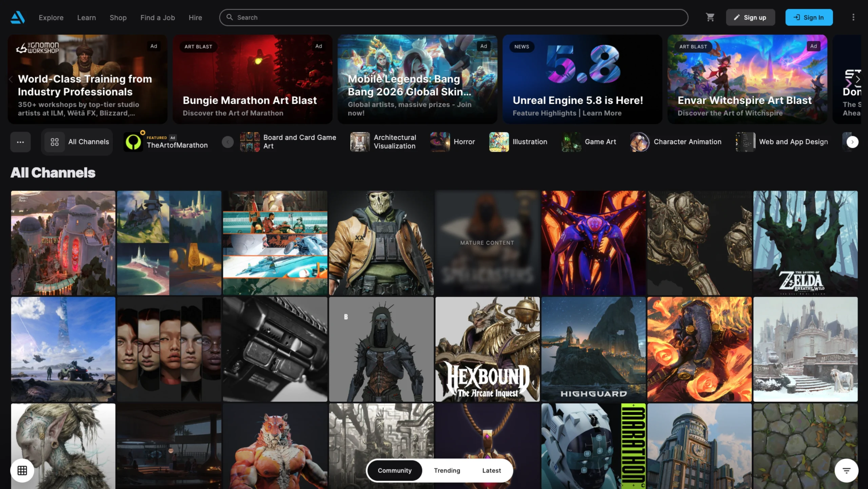868x489 pixels.
Task: Select the Web and App Design channel
Action: point(782,142)
